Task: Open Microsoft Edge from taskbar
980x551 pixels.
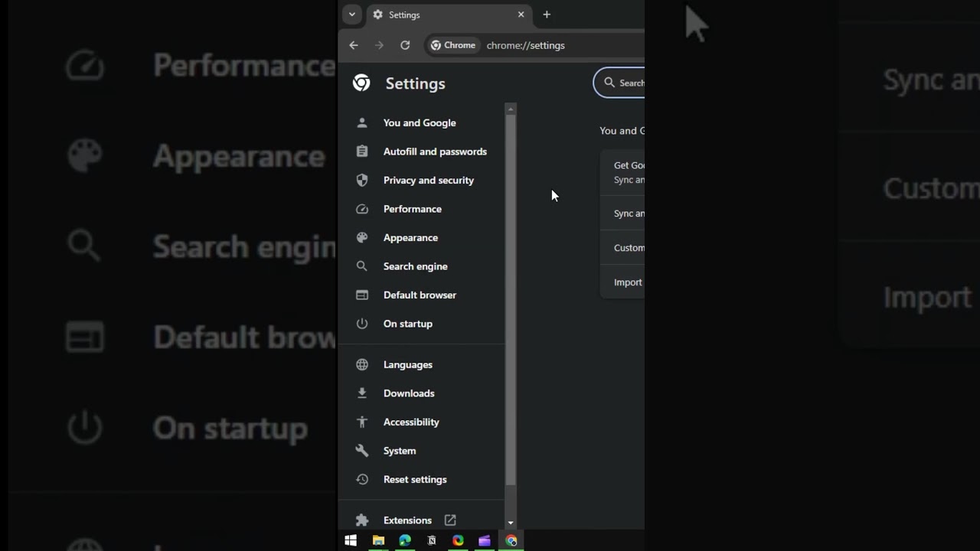Action: pyautogui.click(x=405, y=540)
